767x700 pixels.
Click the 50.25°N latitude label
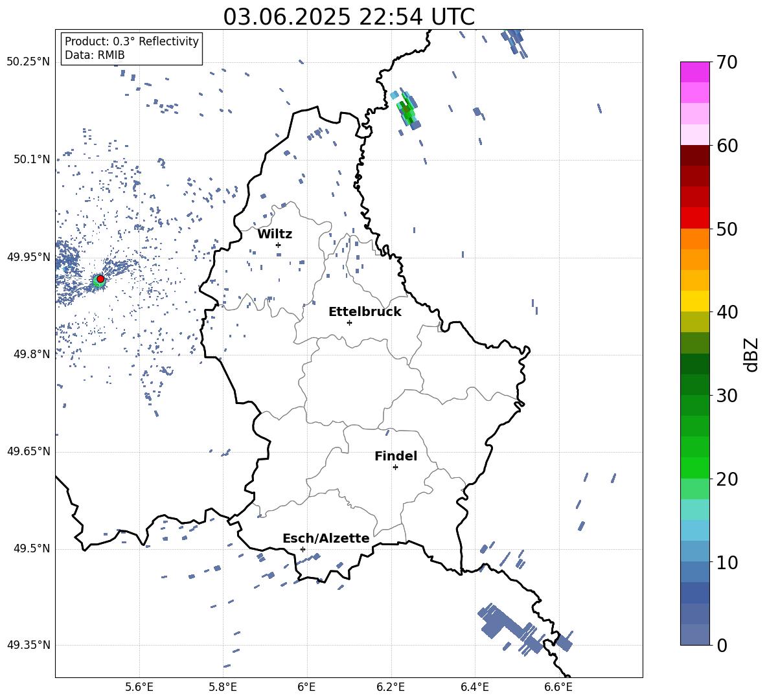tap(29, 62)
